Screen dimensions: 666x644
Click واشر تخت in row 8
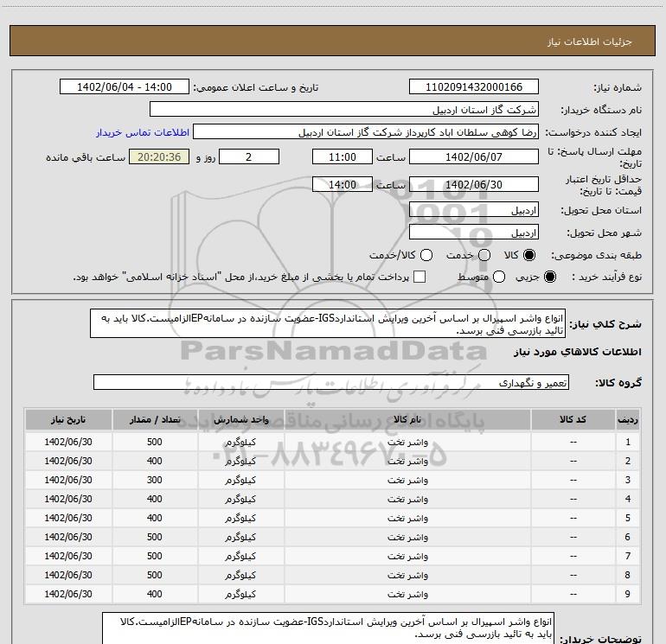[407, 575]
